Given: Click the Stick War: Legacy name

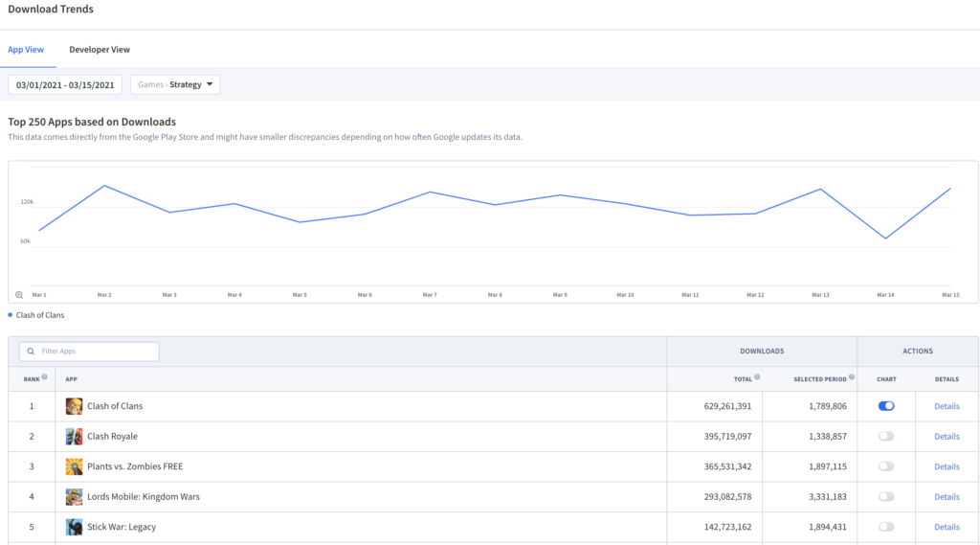Looking at the screenshot, I should [122, 527].
